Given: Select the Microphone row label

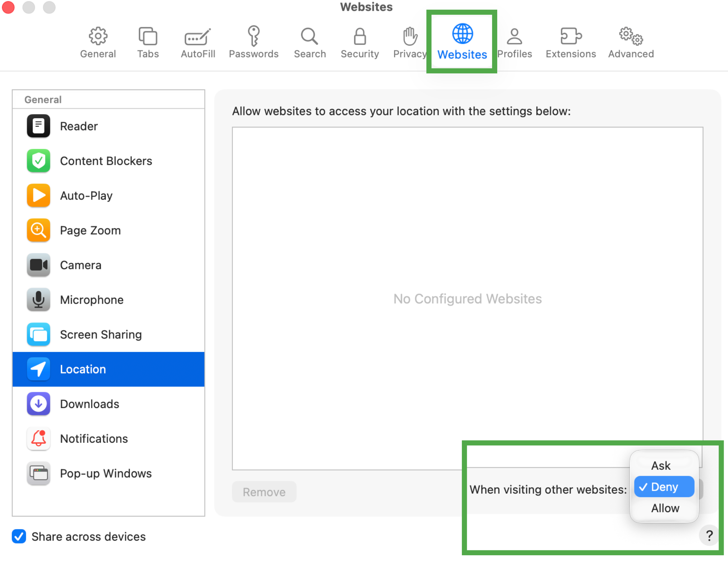Looking at the screenshot, I should click(92, 300).
